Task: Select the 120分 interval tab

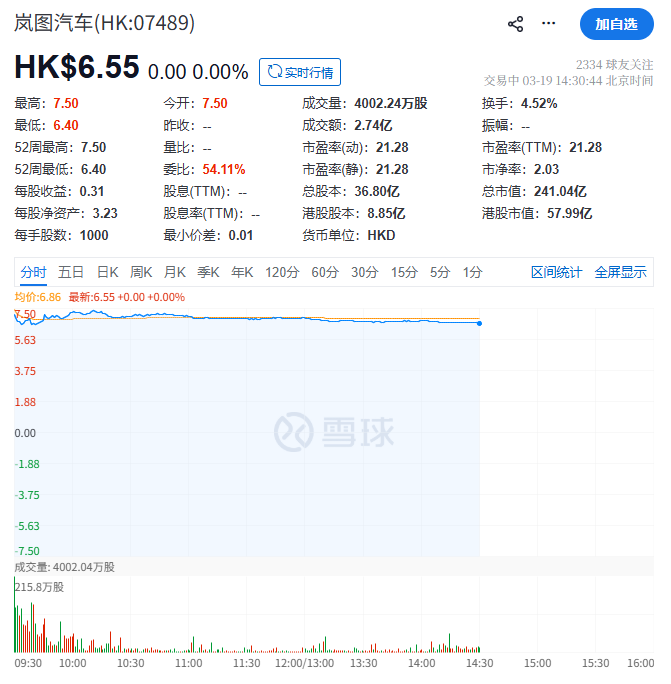Action: coord(282,272)
